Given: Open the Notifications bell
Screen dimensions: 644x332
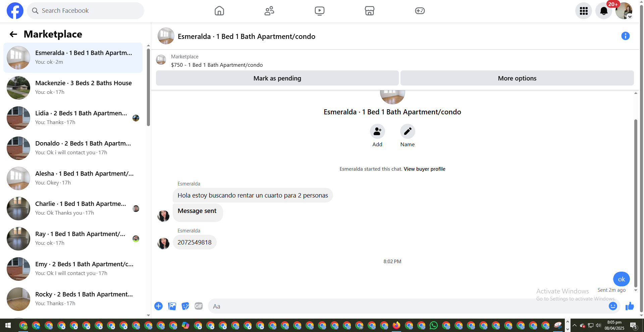Looking at the screenshot, I should tap(604, 11).
